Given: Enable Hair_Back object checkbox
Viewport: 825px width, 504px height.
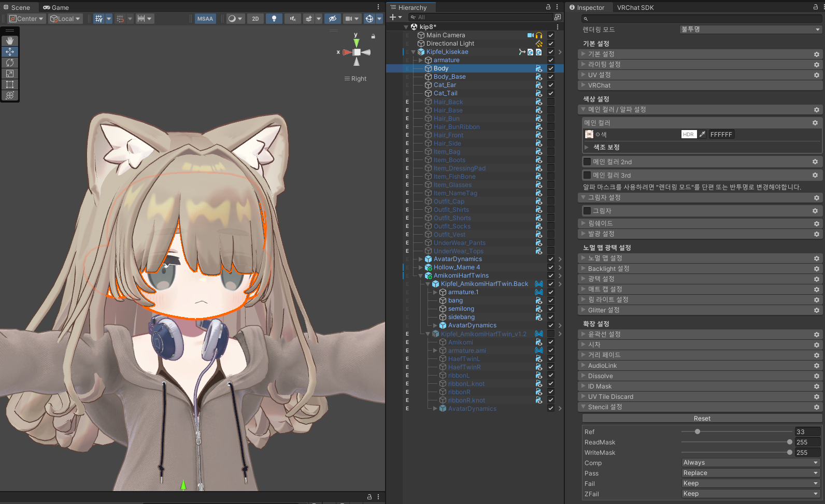Looking at the screenshot, I should 551,102.
